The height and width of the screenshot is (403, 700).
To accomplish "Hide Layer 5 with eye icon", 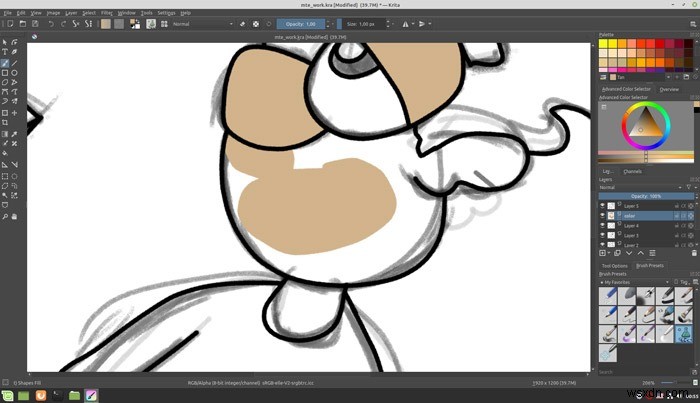I will click(x=602, y=206).
